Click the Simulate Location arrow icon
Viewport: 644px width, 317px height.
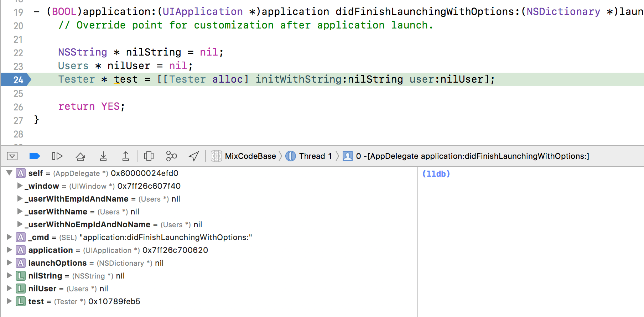[194, 156]
